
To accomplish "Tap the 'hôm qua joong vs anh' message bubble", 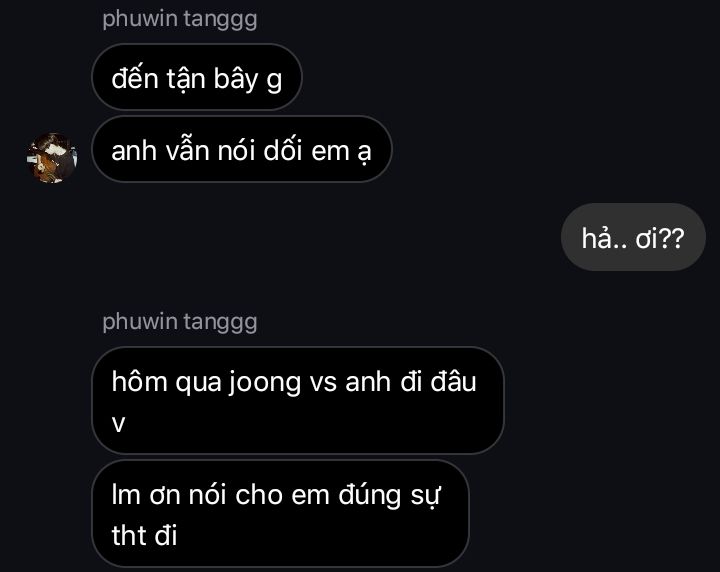I will (298, 401).
